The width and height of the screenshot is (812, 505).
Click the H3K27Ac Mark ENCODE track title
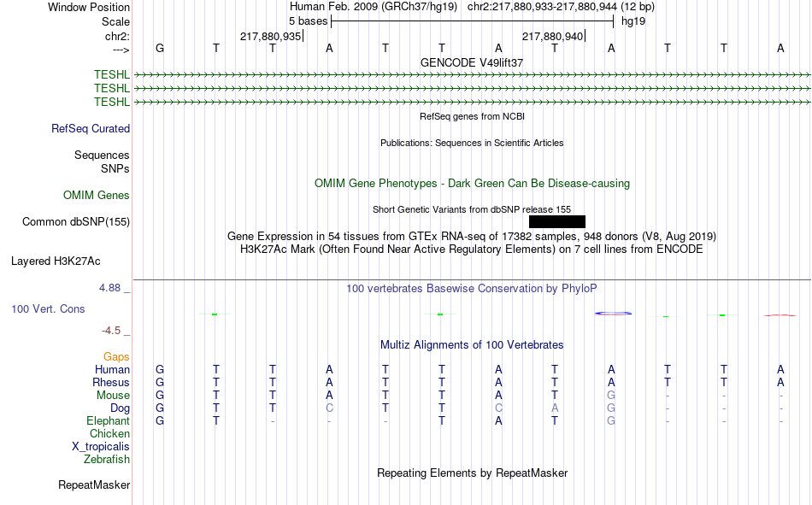tap(472, 250)
